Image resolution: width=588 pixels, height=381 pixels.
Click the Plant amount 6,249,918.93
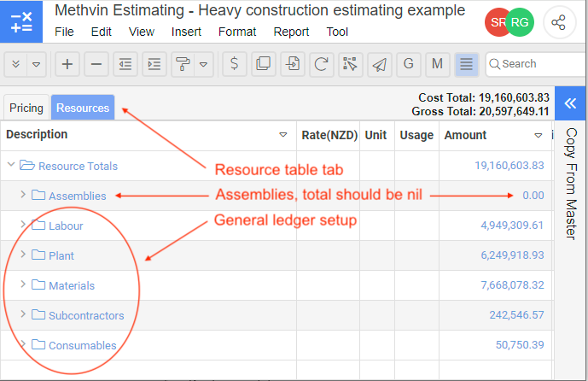tap(512, 255)
